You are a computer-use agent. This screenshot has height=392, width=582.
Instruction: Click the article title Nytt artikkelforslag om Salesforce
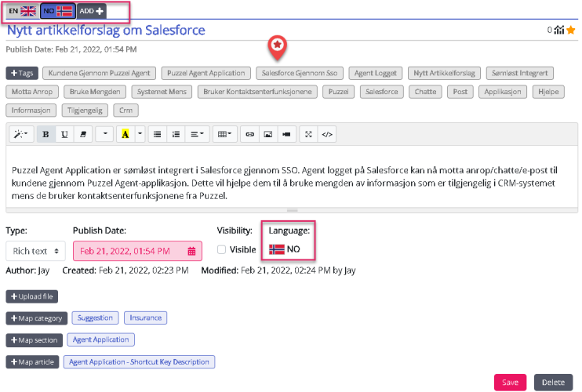point(106,30)
